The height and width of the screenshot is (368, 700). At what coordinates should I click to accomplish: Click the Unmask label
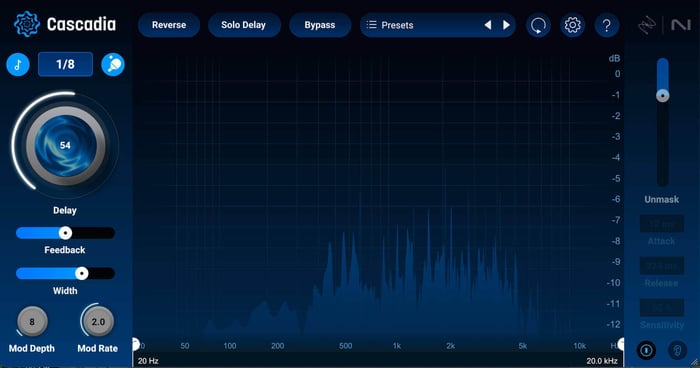[x=662, y=200]
